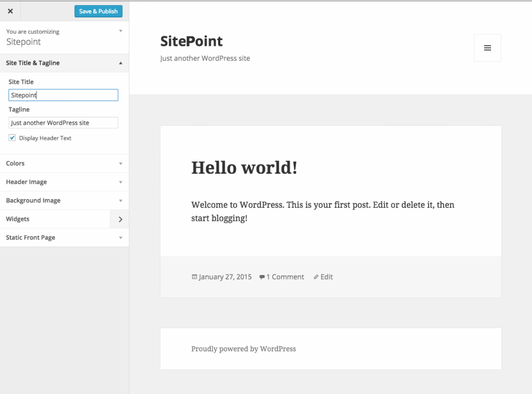The height and width of the screenshot is (394, 532).
Task: Click the Widgets right chevron
Action: pyautogui.click(x=120, y=219)
